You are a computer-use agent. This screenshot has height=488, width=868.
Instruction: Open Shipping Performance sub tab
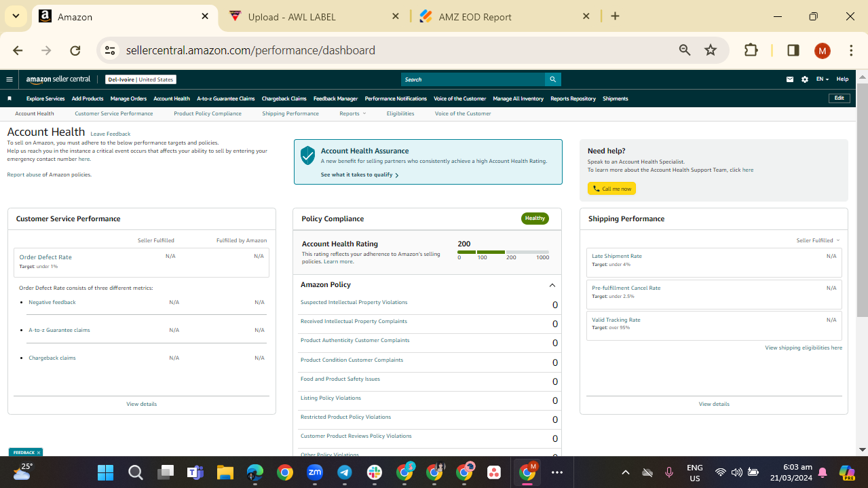click(290, 113)
